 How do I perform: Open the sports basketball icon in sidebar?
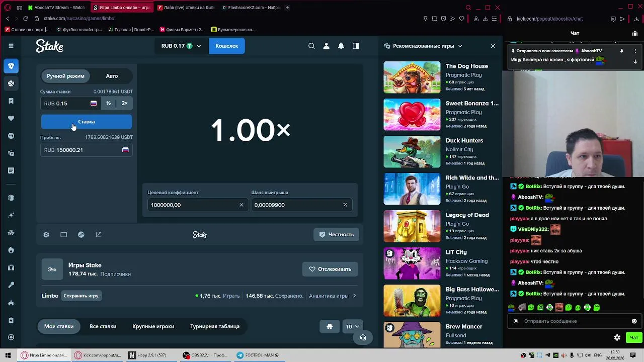click(11, 83)
